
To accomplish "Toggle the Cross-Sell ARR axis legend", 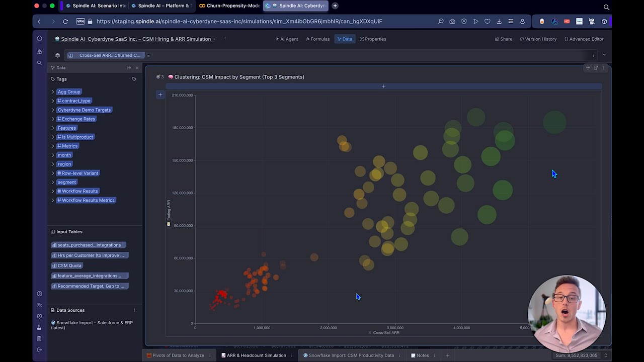I will pos(384,333).
